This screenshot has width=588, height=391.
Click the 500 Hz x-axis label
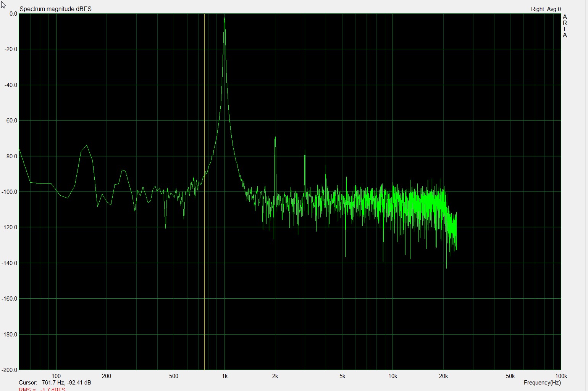pyautogui.click(x=174, y=376)
